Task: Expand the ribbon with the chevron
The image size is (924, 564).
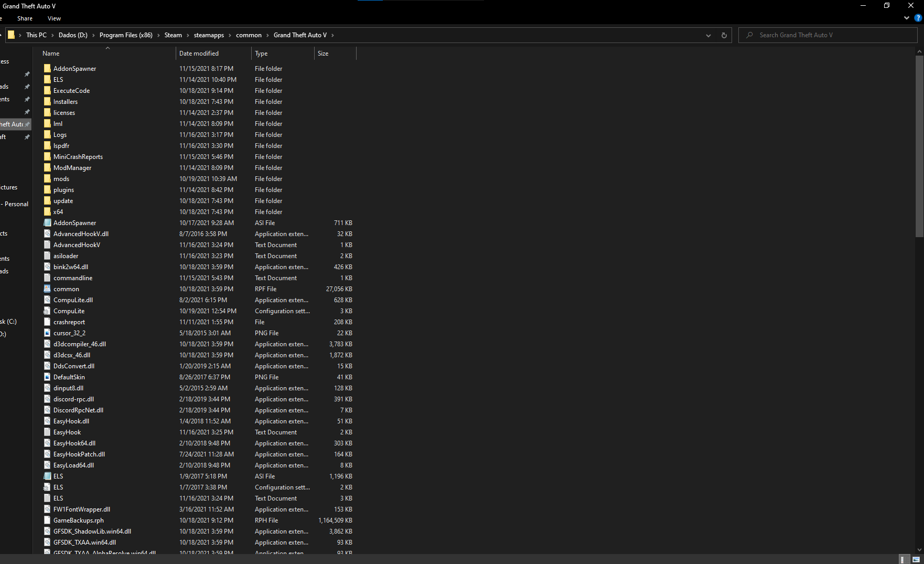Action: click(907, 18)
